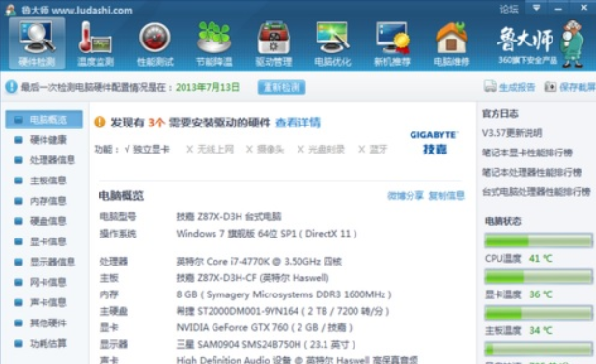The image size is (596, 364).
Task: Click computer model value Z87X-D3H 台式电脑
Action: 229,217
